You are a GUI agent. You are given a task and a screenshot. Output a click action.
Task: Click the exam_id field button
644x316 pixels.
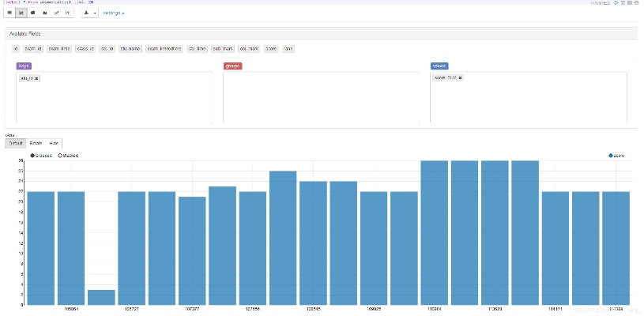click(x=32, y=48)
